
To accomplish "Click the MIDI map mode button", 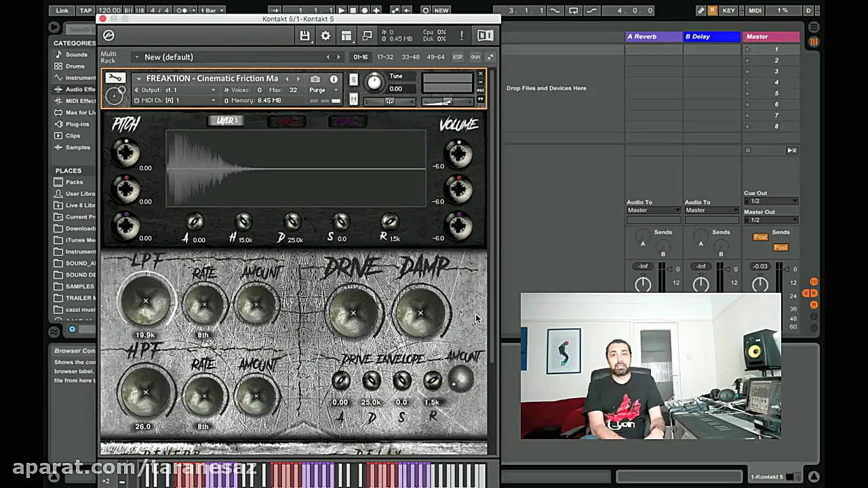I will (754, 11).
